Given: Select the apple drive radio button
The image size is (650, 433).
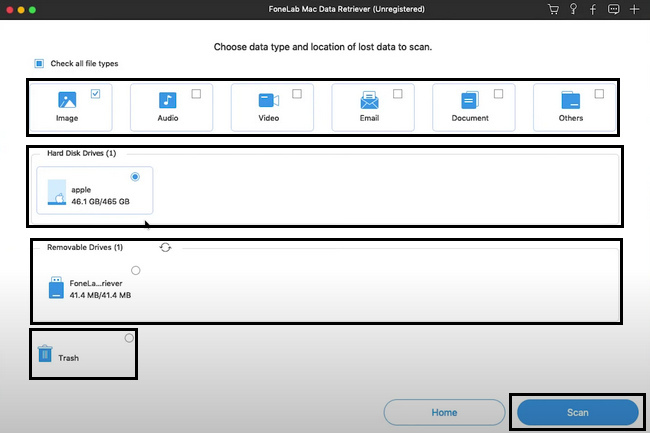Looking at the screenshot, I should click(135, 177).
